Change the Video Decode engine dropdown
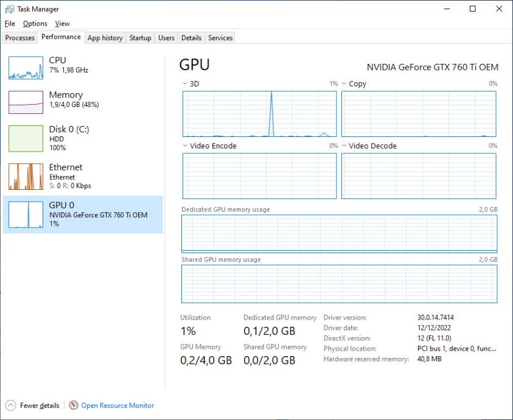This screenshot has height=420, width=513. (x=344, y=146)
